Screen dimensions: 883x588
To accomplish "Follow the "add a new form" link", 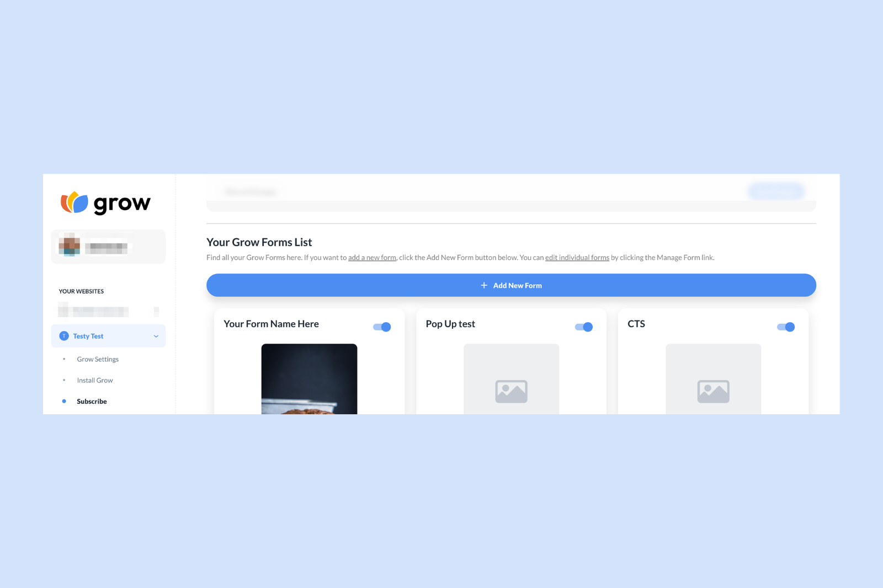I will click(372, 258).
